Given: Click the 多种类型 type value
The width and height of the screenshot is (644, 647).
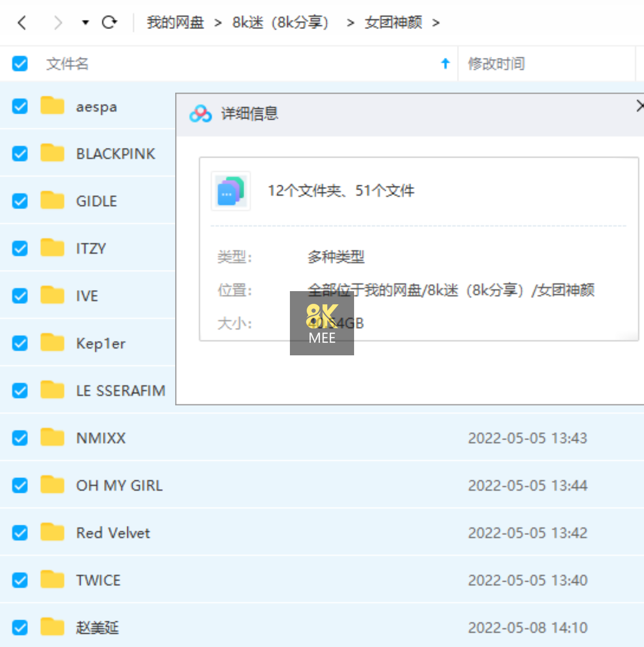Looking at the screenshot, I should (x=336, y=257).
